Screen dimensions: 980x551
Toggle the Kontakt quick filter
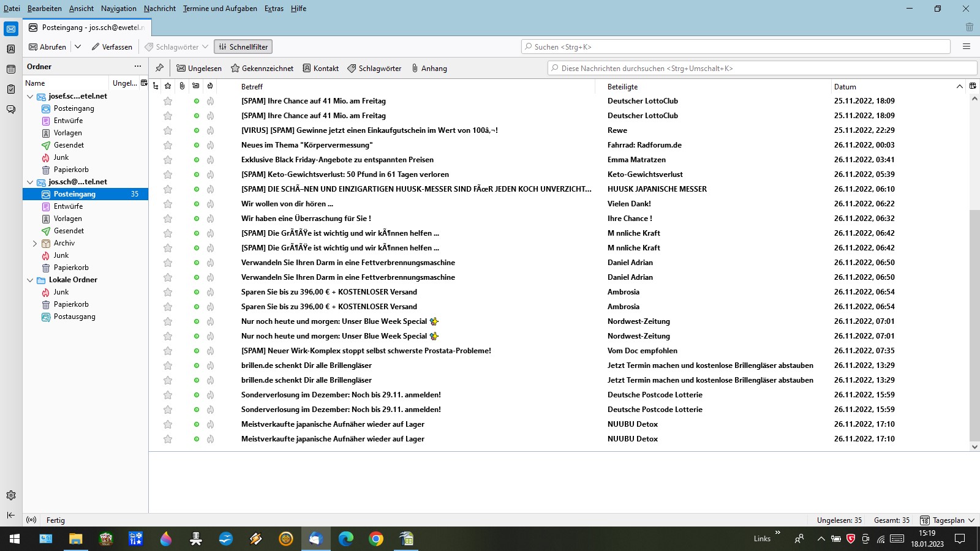320,69
